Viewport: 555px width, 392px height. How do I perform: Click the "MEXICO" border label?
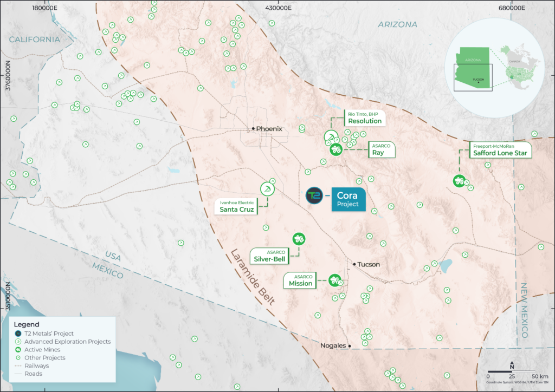click(x=108, y=270)
